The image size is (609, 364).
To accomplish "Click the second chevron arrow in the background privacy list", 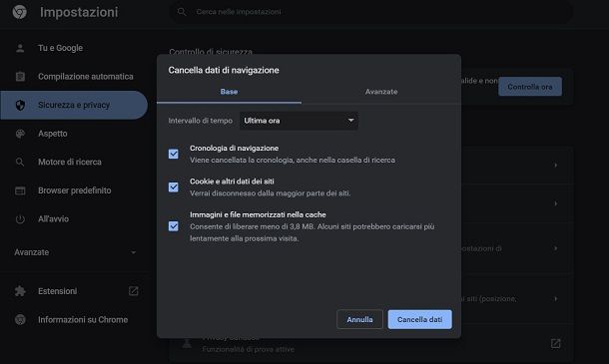I will (x=556, y=203).
